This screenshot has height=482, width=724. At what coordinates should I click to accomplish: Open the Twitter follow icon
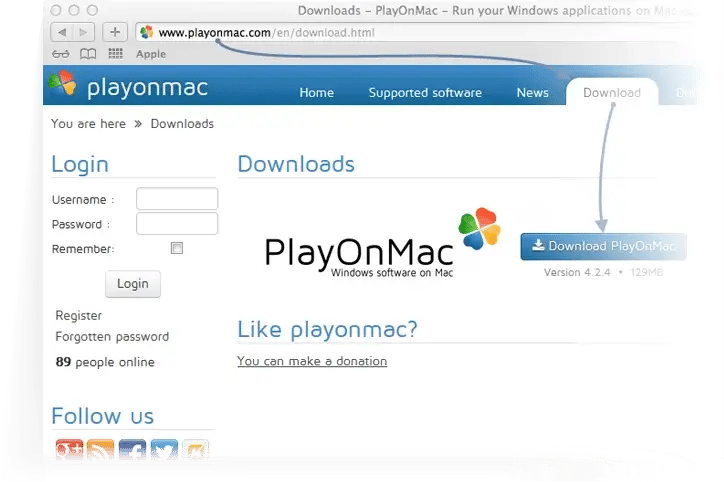tap(164, 449)
